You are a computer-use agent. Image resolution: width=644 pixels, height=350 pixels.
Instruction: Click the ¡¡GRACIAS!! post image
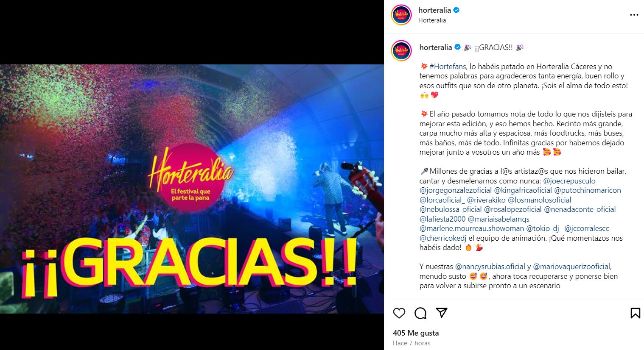pos(192,189)
